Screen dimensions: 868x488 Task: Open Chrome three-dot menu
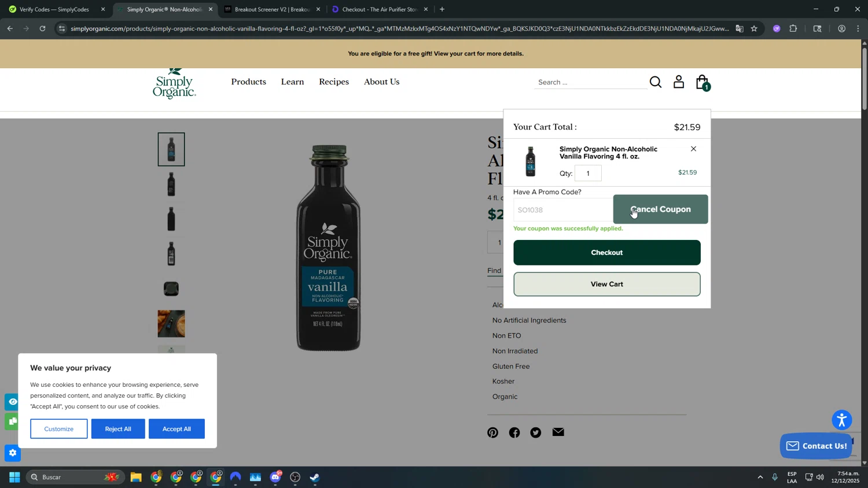(858, 28)
